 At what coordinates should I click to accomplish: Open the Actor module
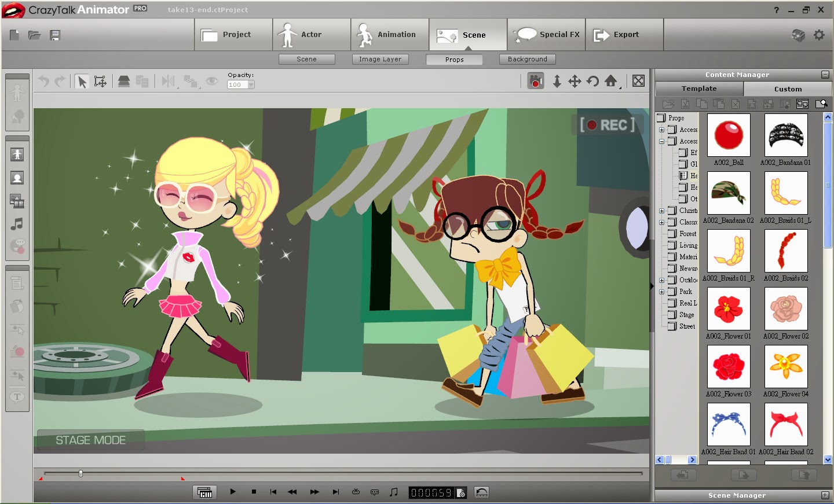point(312,35)
